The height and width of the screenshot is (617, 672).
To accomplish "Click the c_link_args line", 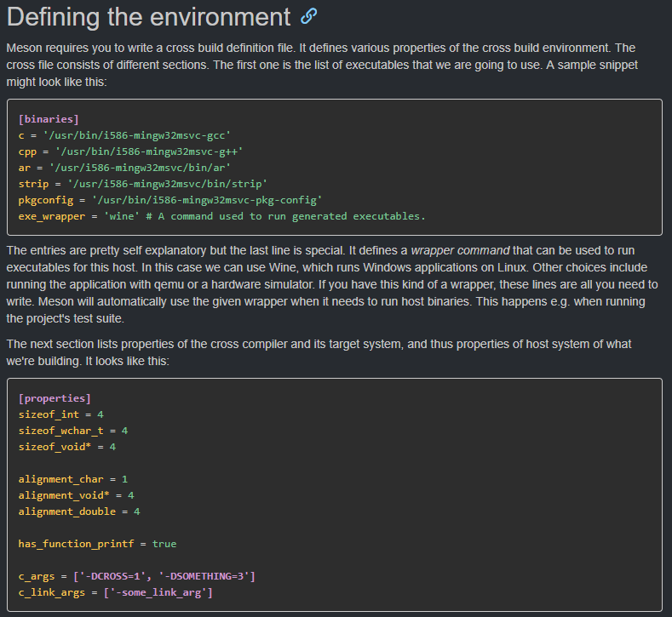I will point(115,592).
